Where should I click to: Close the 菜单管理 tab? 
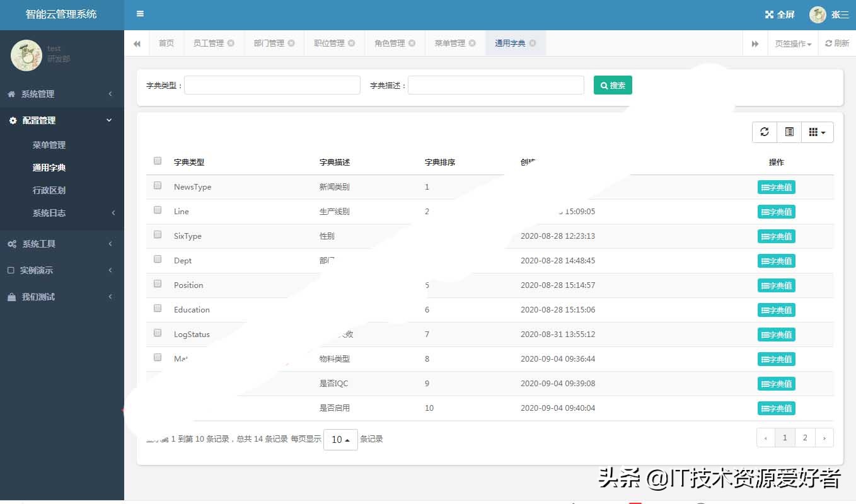[x=472, y=43]
